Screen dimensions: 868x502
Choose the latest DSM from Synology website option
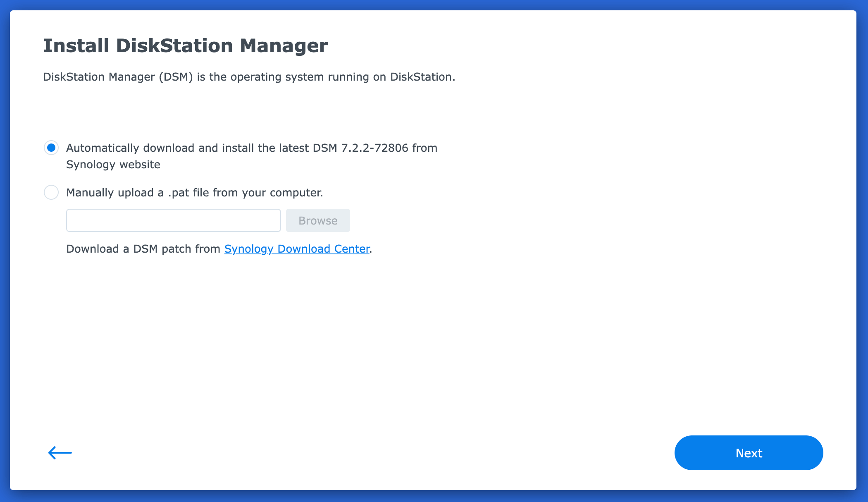(51, 148)
